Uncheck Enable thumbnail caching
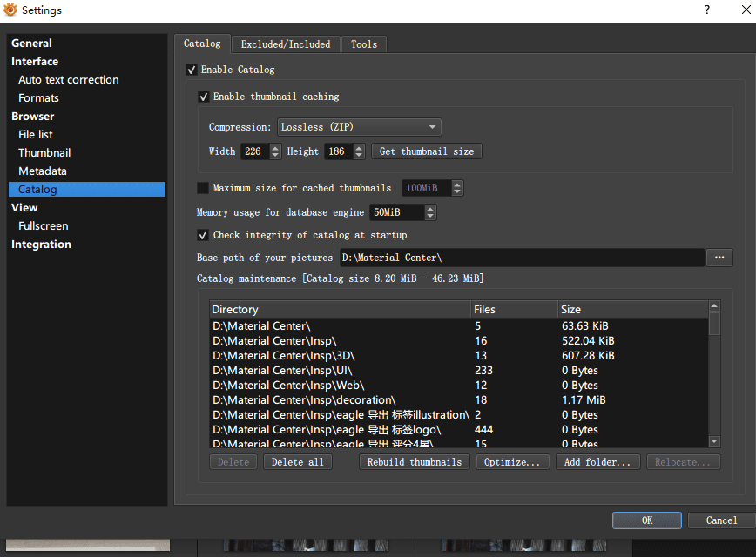Image resolution: width=756 pixels, height=557 pixels. [x=204, y=97]
